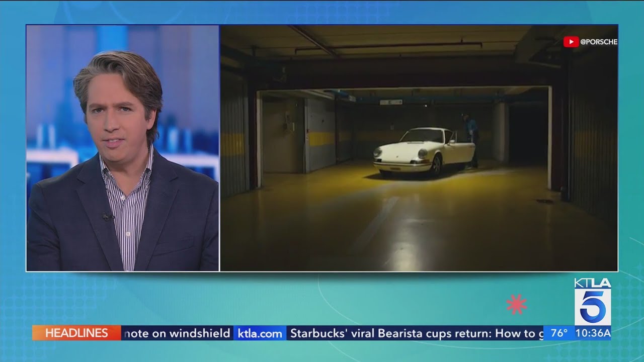Open the news anchor video panel
This screenshot has height=362, width=644.
tap(122, 146)
